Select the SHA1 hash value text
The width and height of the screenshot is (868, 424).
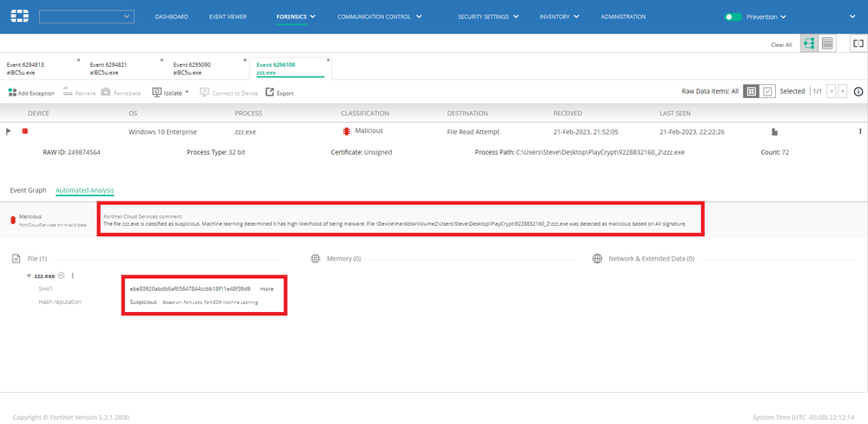click(x=190, y=289)
